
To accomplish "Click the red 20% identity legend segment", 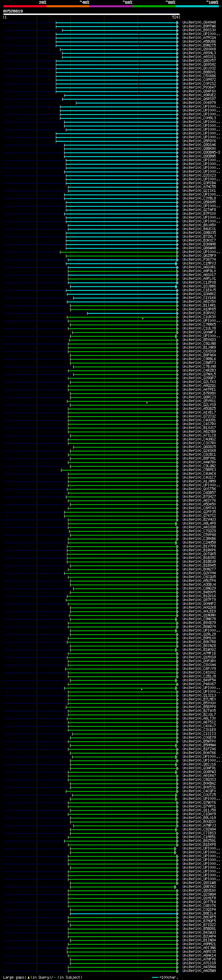I will click(25, 6).
